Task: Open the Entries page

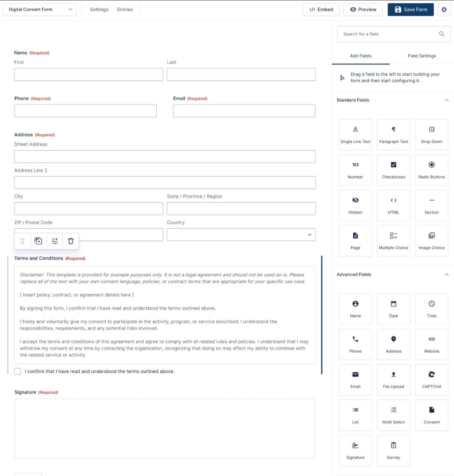Action: [125, 9]
